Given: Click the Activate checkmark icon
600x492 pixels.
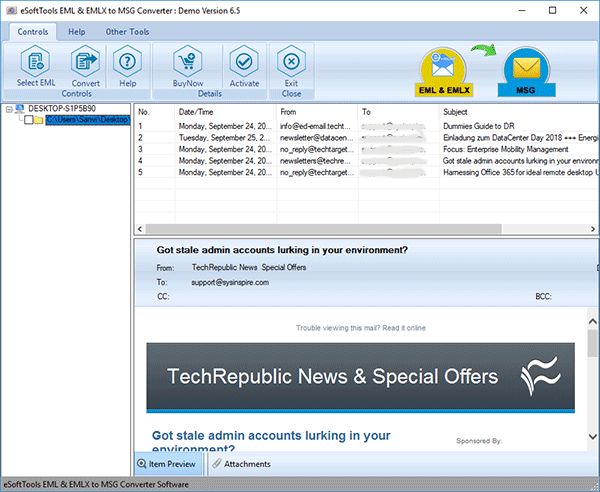Looking at the screenshot, I should point(244,61).
